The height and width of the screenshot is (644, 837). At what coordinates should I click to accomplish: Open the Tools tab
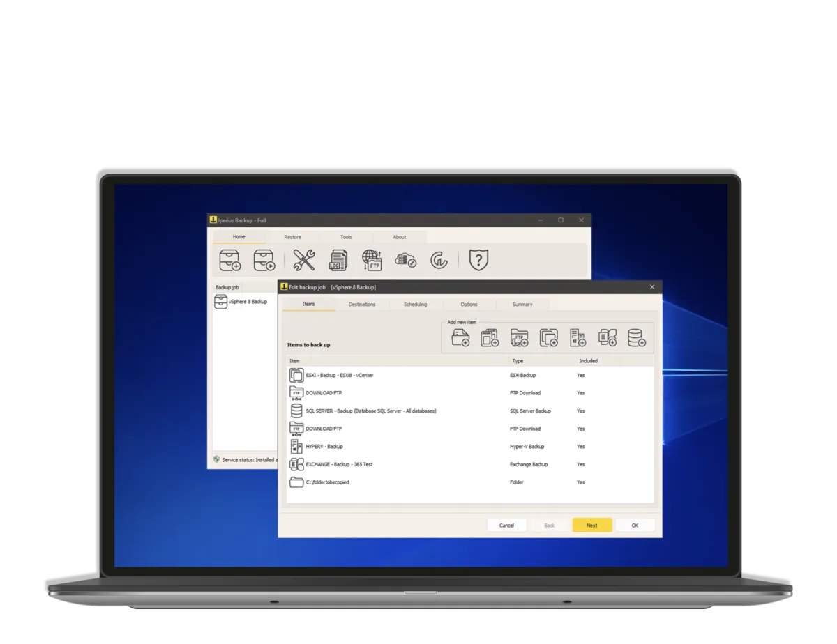pos(346,237)
